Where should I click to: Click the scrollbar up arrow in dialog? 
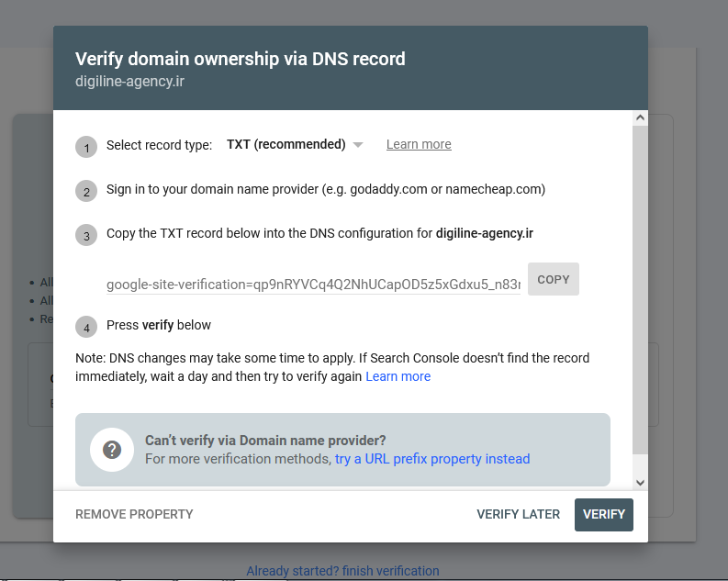pyautogui.click(x=640, y=118)
